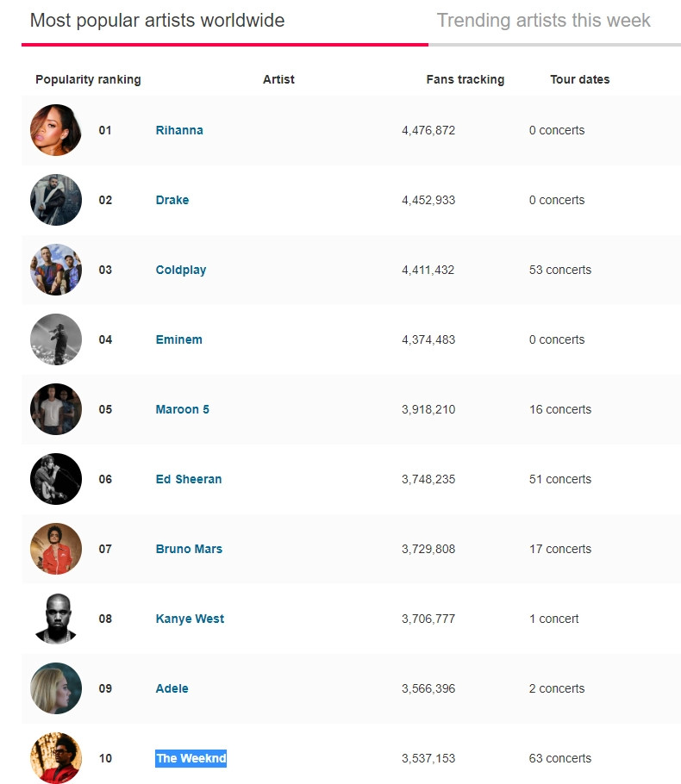Select the Coldplay band thumbnail
The image size is (681, 784).
pyautogui.click(x=56, y=270)
